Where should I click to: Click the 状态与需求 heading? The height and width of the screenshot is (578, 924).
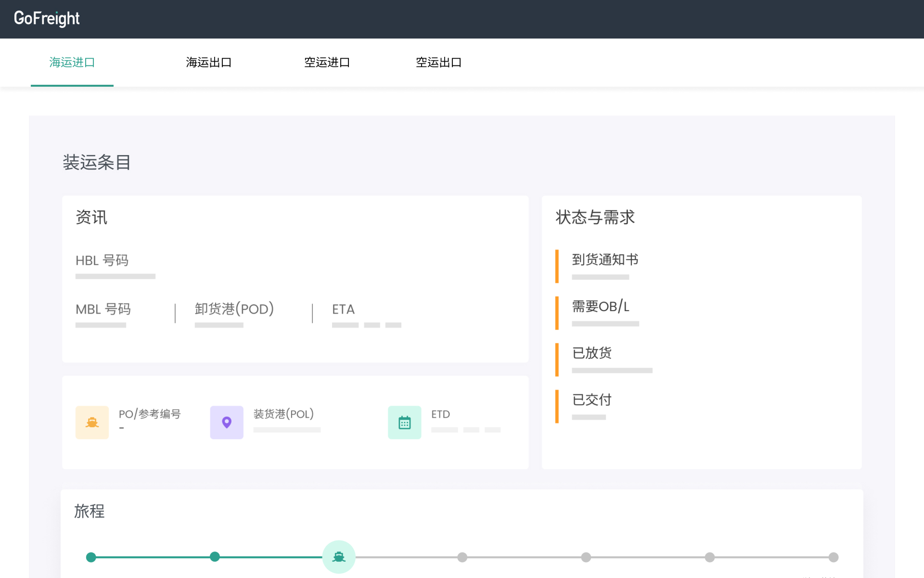coord(595,217)
